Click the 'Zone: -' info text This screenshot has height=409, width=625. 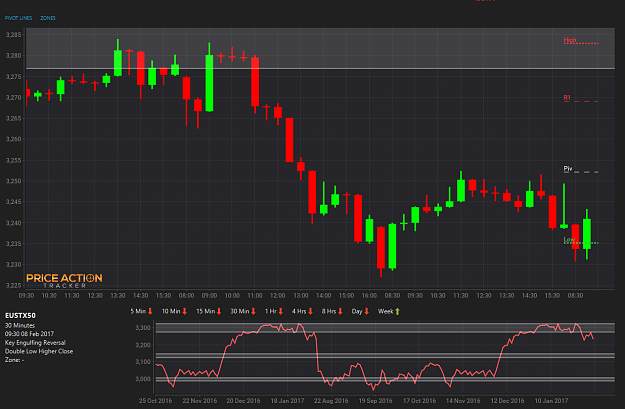(14, 360)
